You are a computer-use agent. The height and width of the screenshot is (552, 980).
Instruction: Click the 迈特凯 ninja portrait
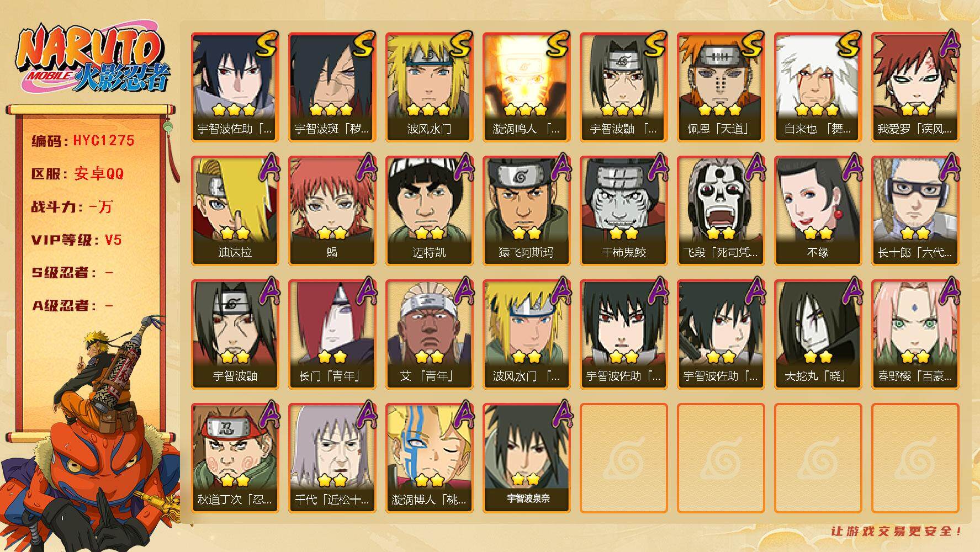(x=429, y=210)
